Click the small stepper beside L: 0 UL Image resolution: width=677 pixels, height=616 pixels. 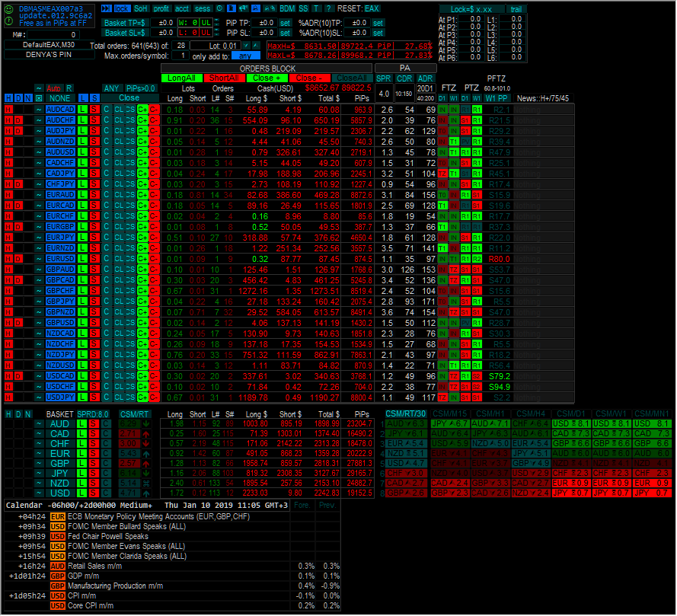pyautogui.click(x=217, y=33)
